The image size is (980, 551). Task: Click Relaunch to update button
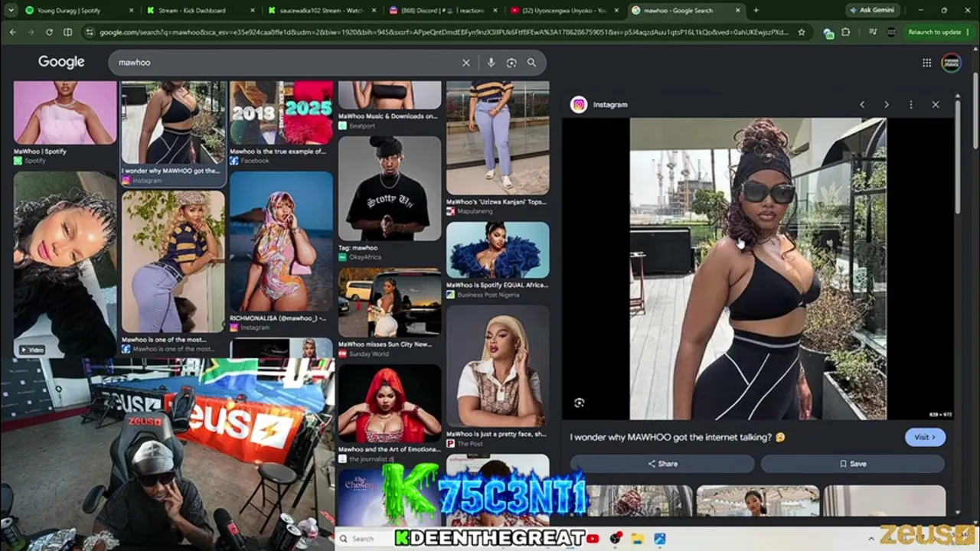tap(934, 32)
